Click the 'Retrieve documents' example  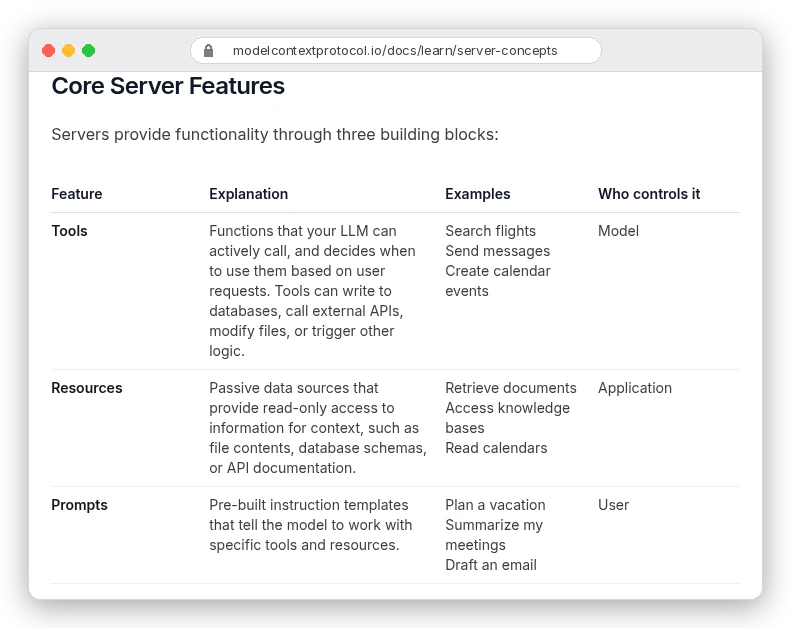pos(511,388)
